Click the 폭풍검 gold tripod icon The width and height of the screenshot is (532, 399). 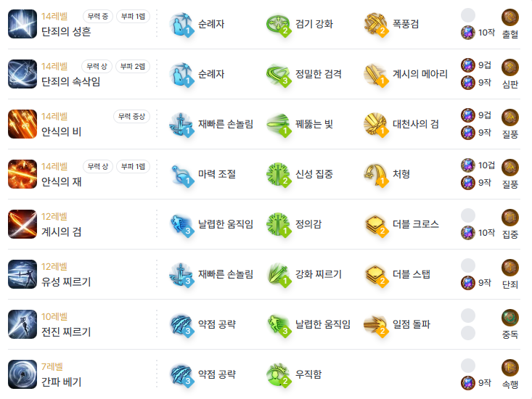point(376,25)
